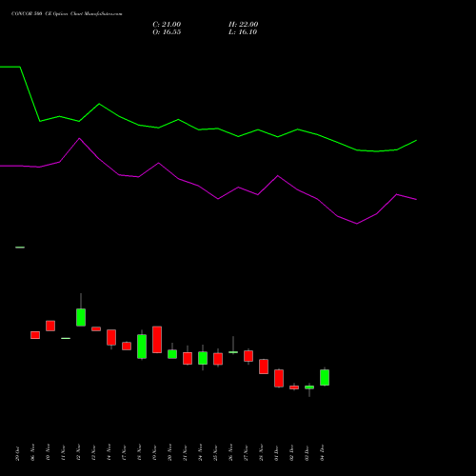The height and width of the screenshot is (476, 476).
Task: Click the red 21 Nov candlestick
Action: point(188,358)
